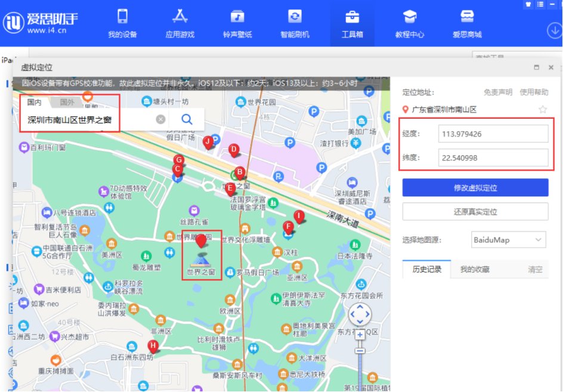The image size is (563, 392).
Task: Select map marker C
Action: [x=177, y=170]
